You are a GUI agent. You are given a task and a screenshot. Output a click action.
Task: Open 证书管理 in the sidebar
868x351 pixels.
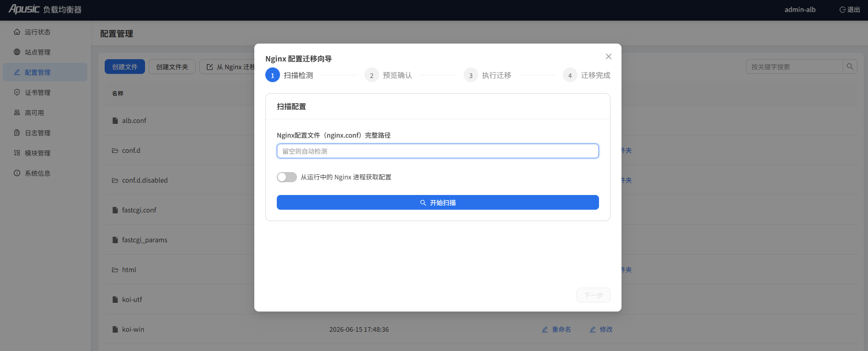pos(45,93)
